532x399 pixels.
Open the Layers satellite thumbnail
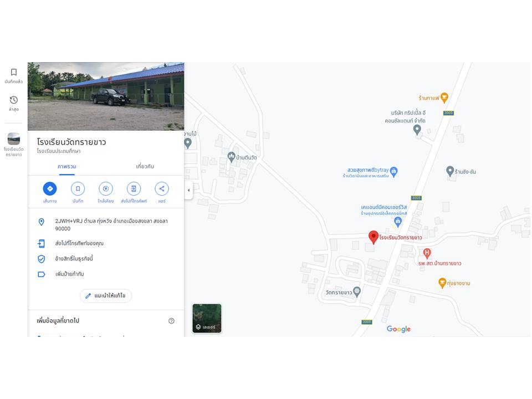(x=207, y=318)
